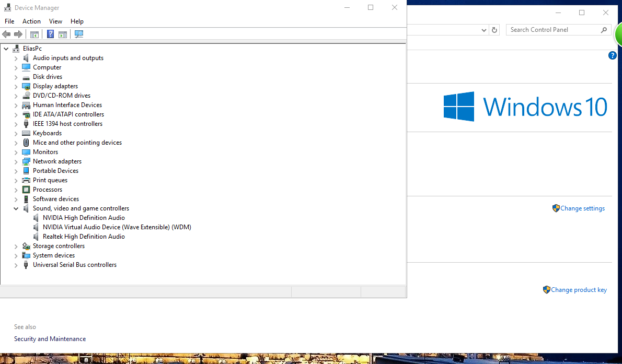Select the System devices label
622x364 pixels.
coord(53,255)
